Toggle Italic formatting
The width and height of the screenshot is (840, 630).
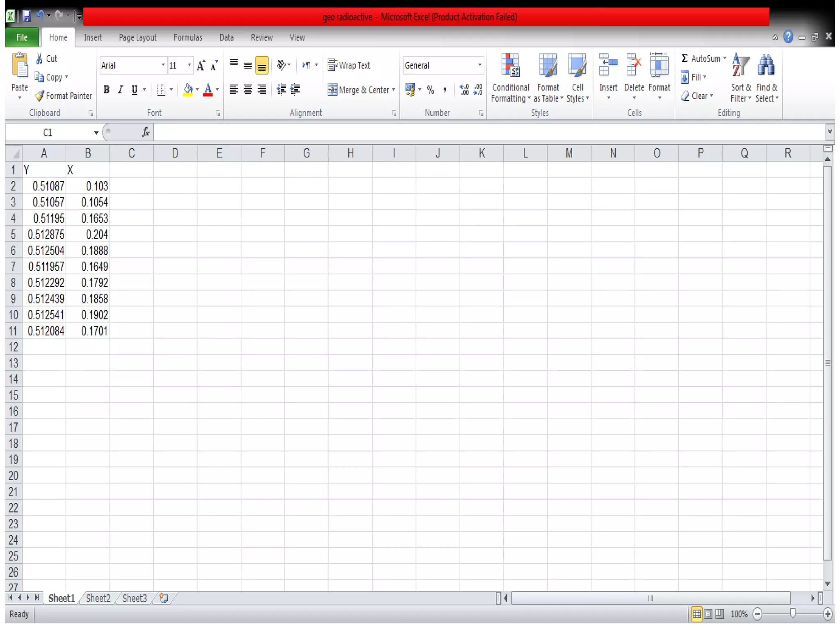(x=120, y=89)
